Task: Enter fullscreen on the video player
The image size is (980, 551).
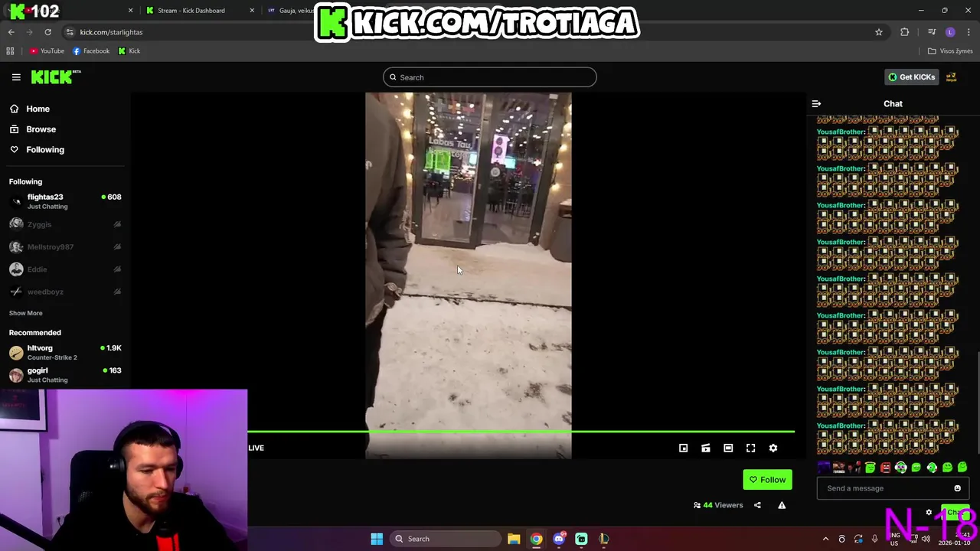Action: (751, 448)
